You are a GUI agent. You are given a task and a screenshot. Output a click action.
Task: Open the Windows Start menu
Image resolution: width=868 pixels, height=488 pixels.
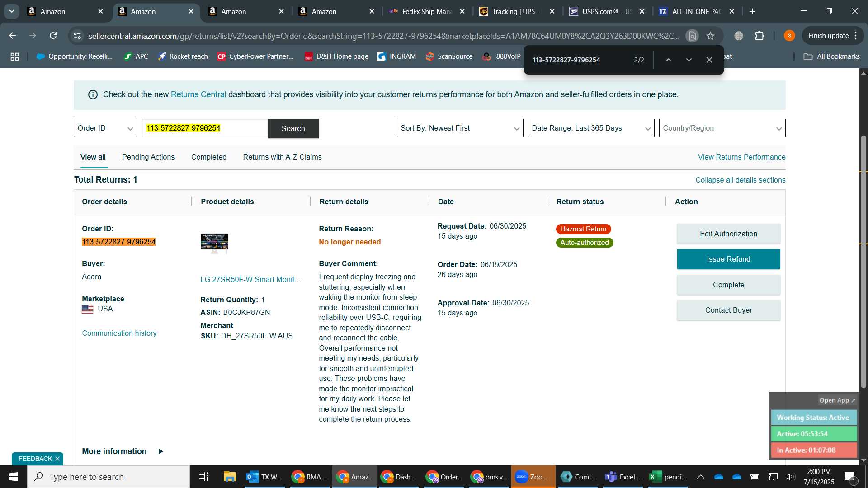tap(13, 477)
